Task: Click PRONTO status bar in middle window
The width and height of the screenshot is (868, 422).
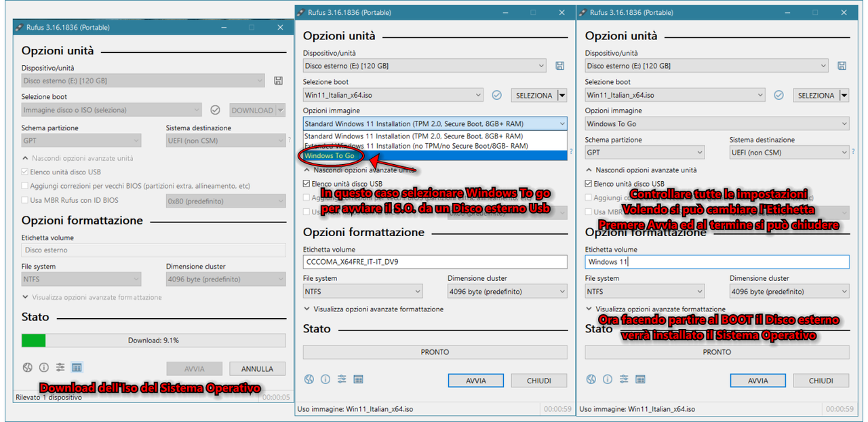Action: 435,352
